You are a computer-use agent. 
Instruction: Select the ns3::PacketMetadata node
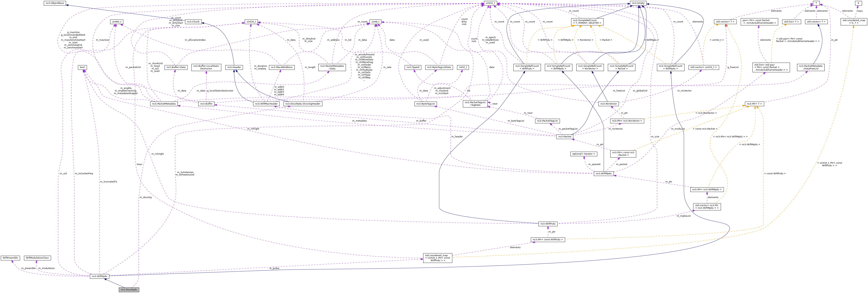[x=164, y=104]
